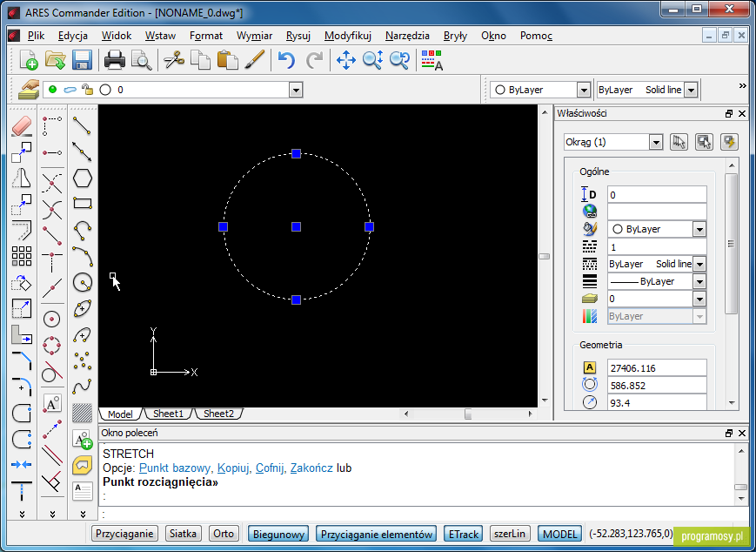
Task: Open toolbar ByLayer color dropdown
Action: pyautogui.click(x=584, y=90)
